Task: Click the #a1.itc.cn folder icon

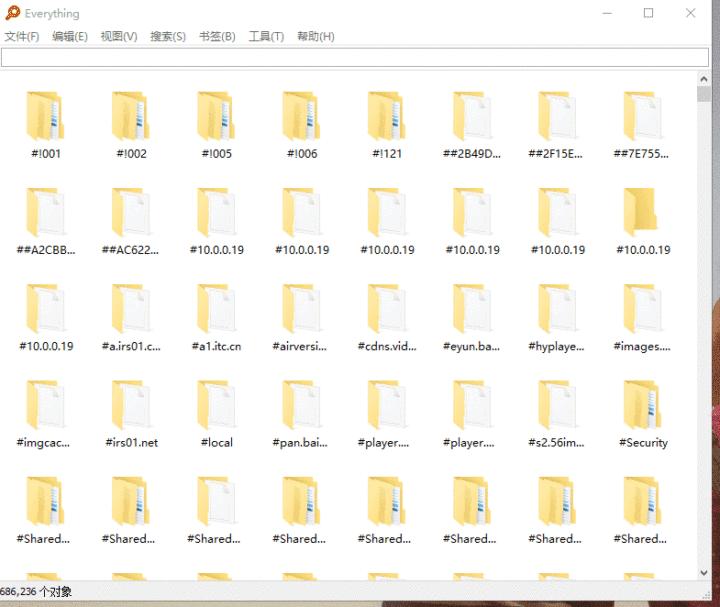Action: point(216,309)
